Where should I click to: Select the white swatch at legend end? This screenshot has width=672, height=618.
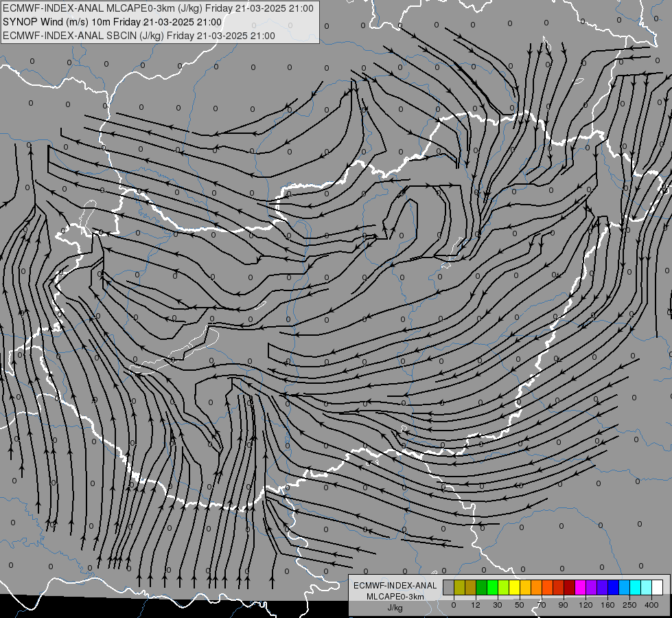click(x=658, y=587)
